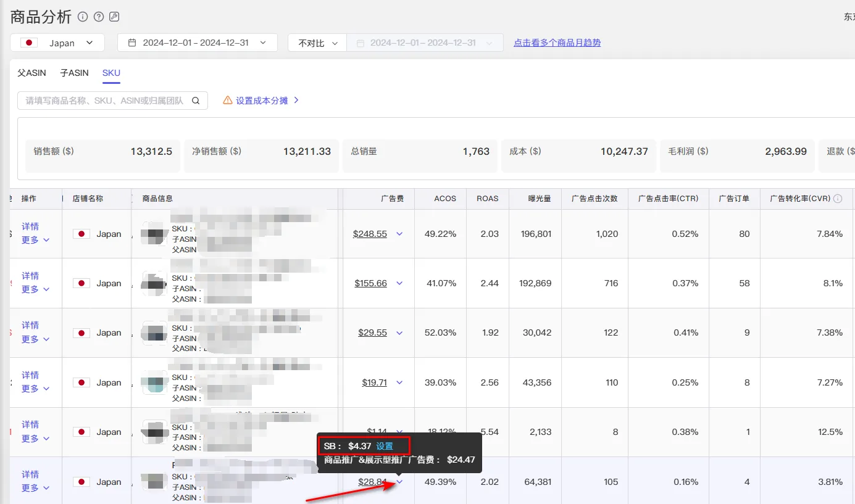This screenshot has width=855, height=504.
Task: Open the 不对比 comparison dropdown
Action: coord(317,43)
